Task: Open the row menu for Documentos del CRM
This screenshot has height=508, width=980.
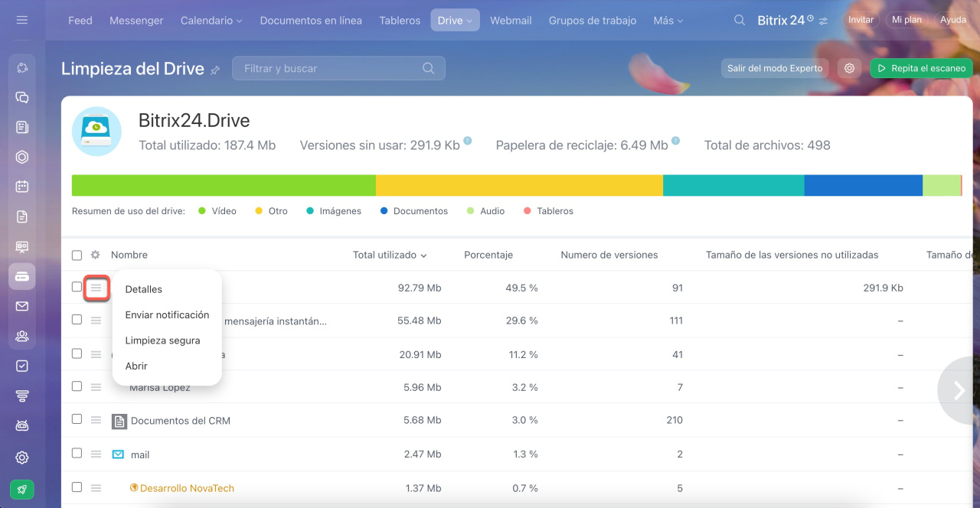Action: [x=96, y=420]
